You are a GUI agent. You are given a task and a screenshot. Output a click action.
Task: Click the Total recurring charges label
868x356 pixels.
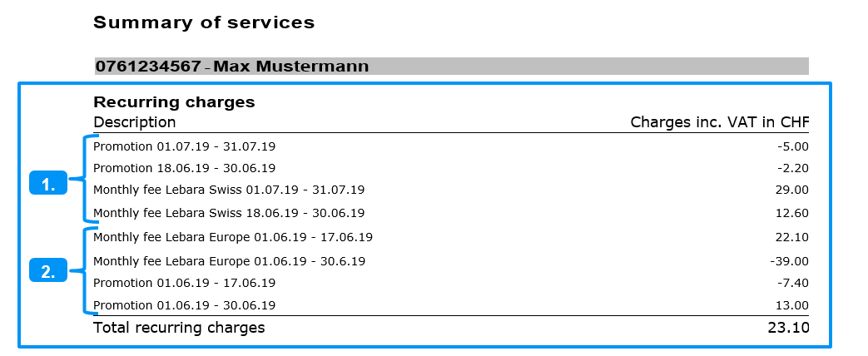coord(179,328)
